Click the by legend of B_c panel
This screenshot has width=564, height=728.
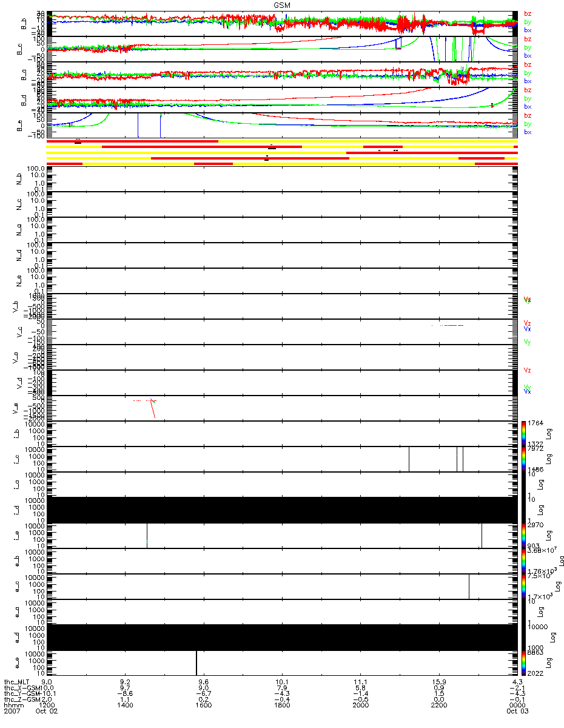coord(528,47)
